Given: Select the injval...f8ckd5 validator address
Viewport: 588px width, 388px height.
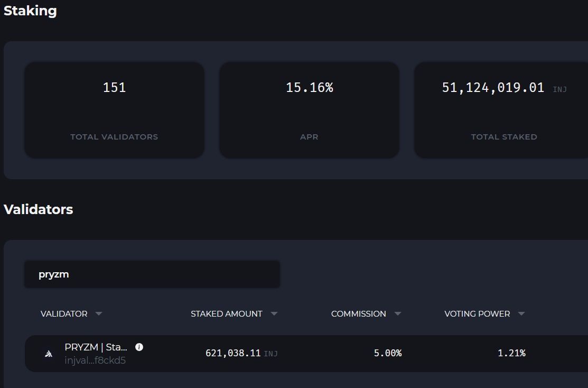Looking at the screenshot, I should point(95,360).
